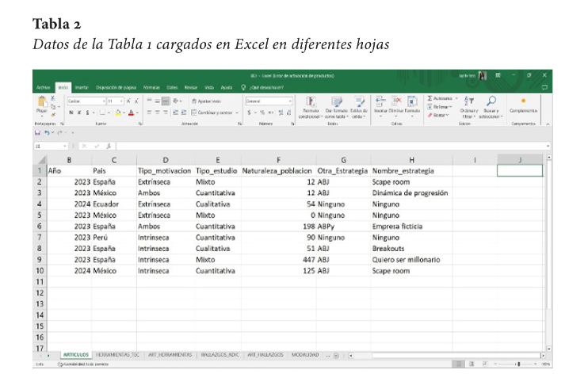Image resolution: width=588 pixels, height=385 pixels.
Task: Click the add new sheet plus icon
Action: click(x=336, y=356)
